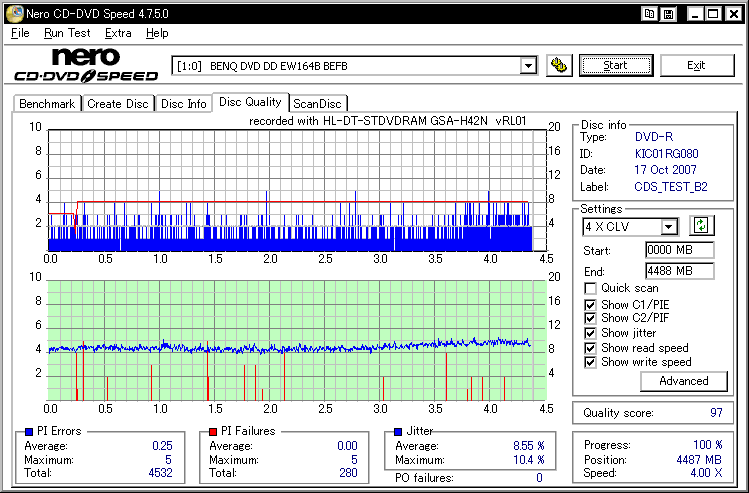Enable the Quick scan checkbox
The image size is (749, 493).
click(x=590, y=289)
